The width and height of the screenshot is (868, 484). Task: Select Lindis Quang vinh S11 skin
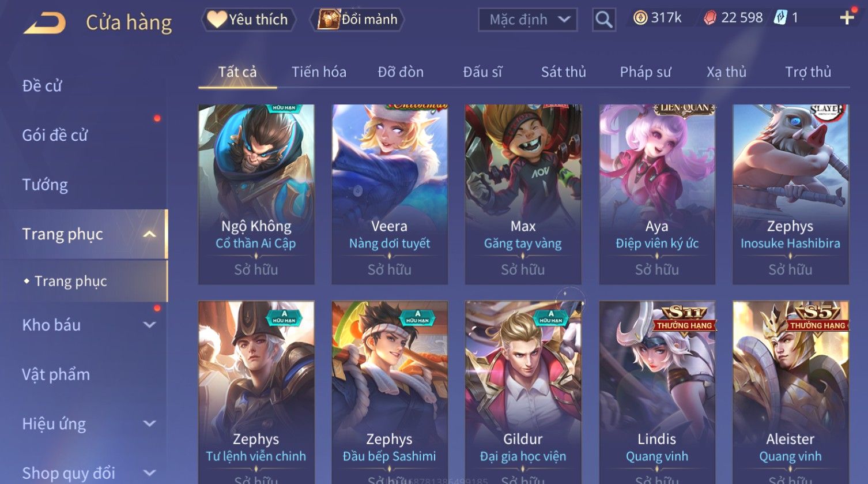[657, 392]
